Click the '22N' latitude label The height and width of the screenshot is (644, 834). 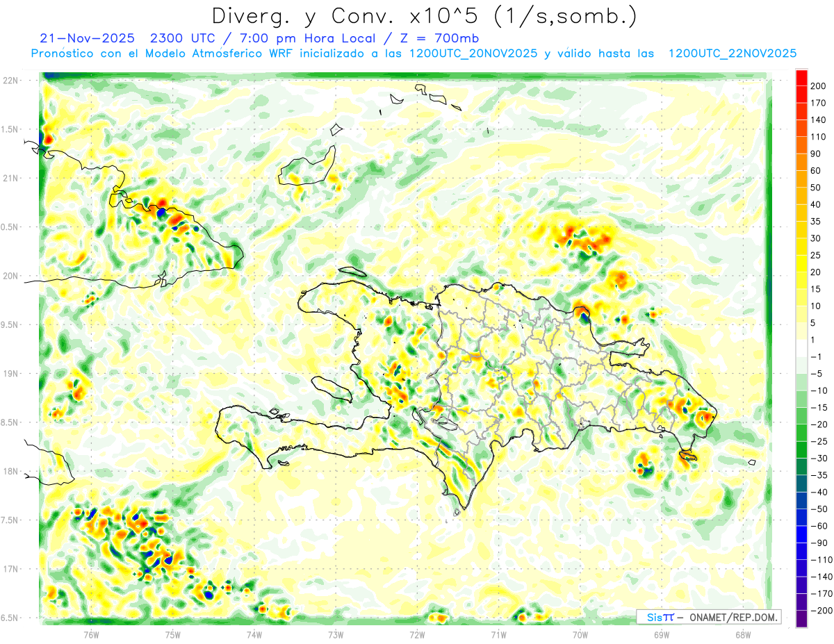click(x=10, y=80)
